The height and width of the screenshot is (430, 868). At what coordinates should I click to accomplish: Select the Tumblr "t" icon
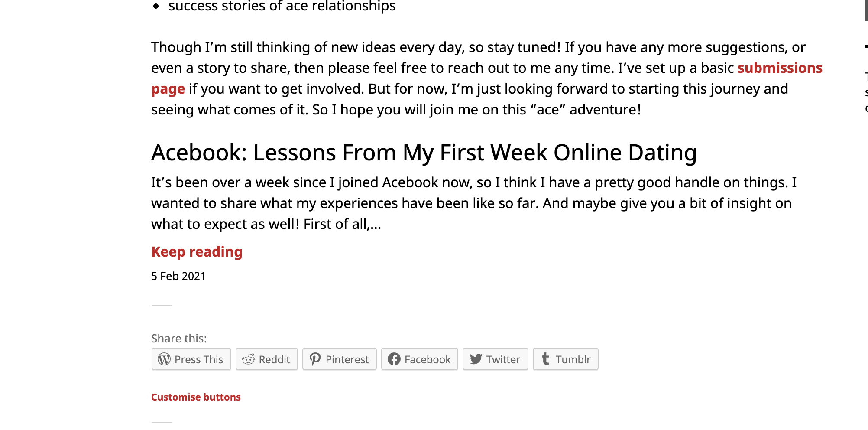(x=545, y=359)
